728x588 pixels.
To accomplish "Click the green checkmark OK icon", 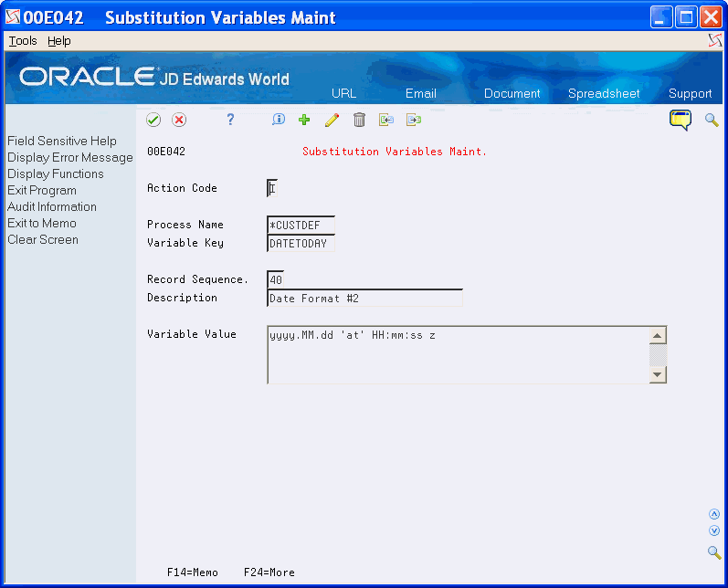I will click(153, 120).
